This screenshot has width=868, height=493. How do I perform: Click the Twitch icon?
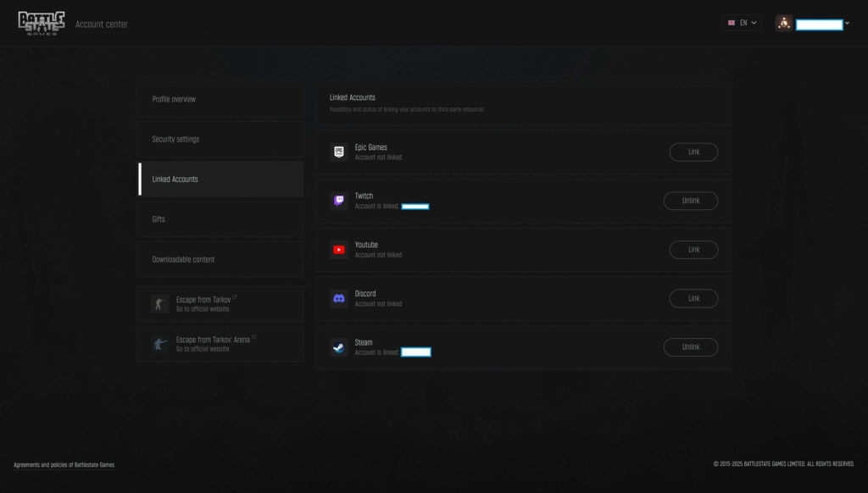pos(339,201)
